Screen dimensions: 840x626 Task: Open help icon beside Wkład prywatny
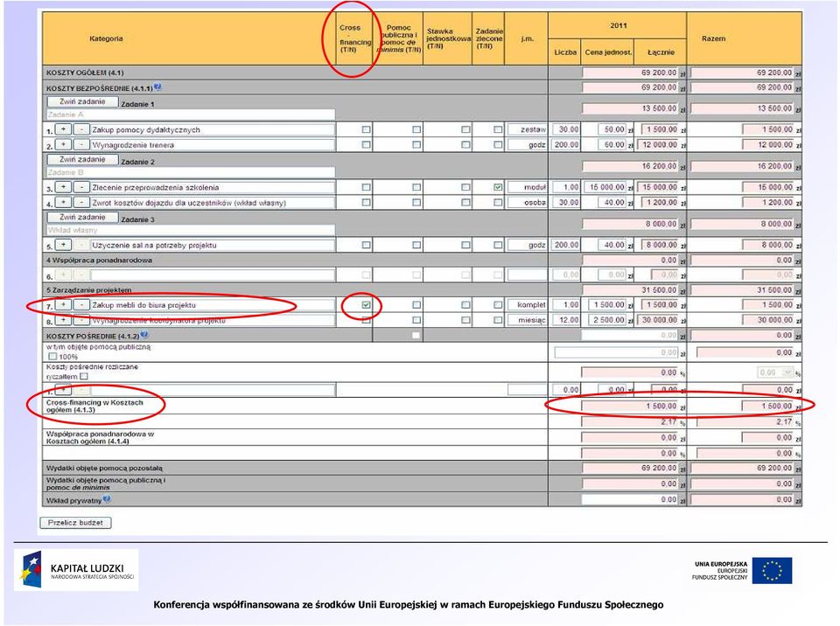(107, 499)
